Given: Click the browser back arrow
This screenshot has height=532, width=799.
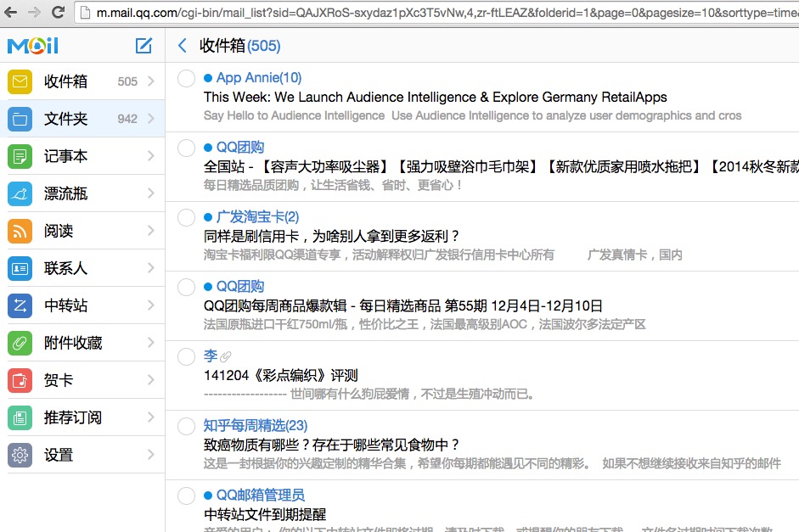Looking at the screenshot, I should (x=10, y=12).
